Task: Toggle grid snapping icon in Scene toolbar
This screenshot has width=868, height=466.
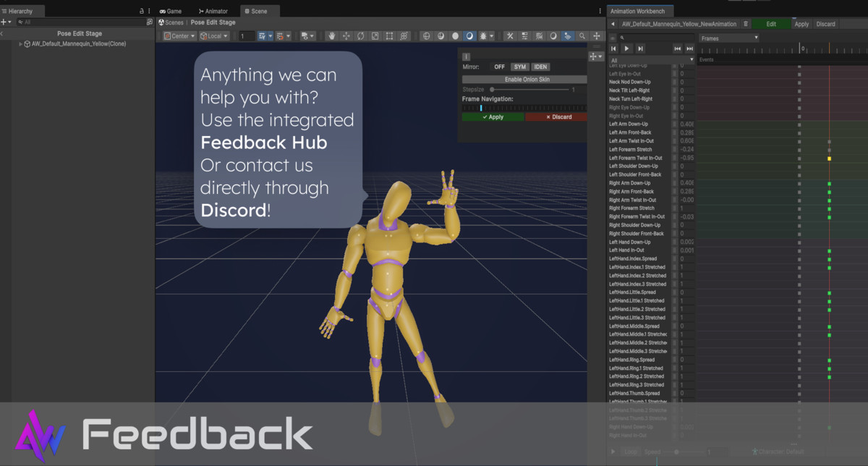Action: 263,36
